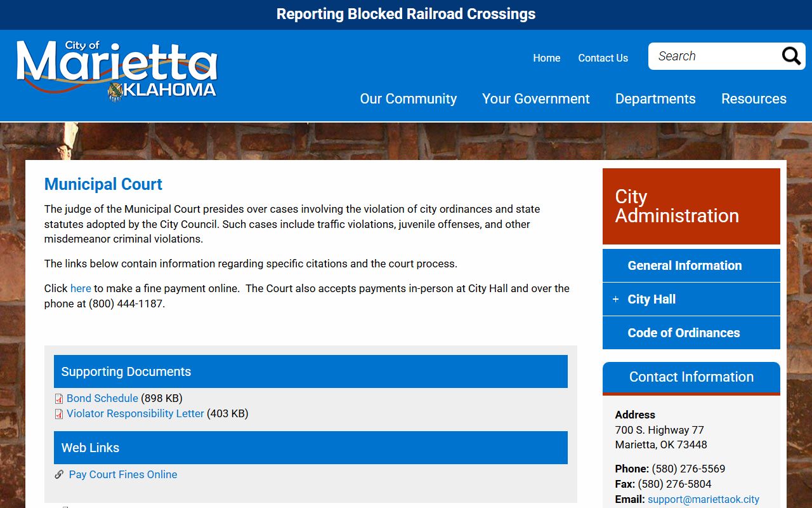Click PDF icon beside Violator Responsibility Letter
Viewport: 812px width, 508px height.
tap(59, 414)
